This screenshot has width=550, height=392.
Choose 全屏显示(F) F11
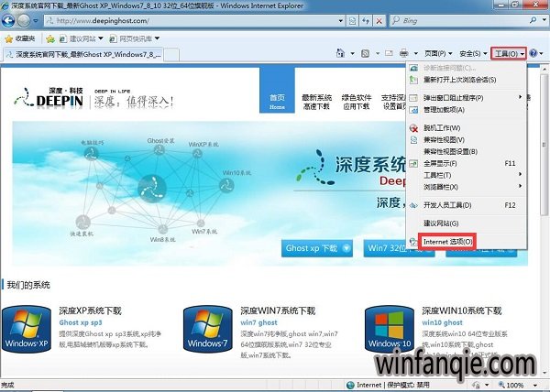(466, 164)
